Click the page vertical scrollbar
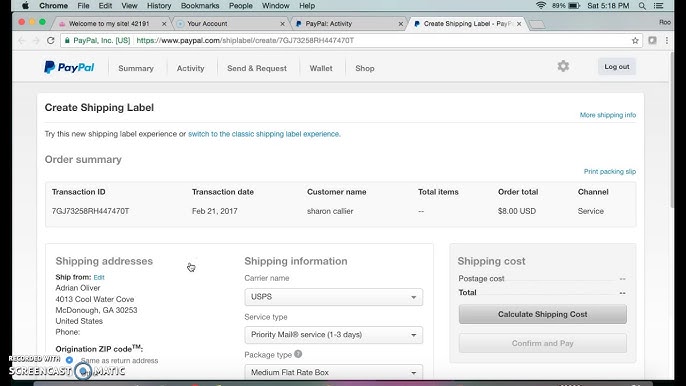 pyautogui.click(x=672, y=130)
